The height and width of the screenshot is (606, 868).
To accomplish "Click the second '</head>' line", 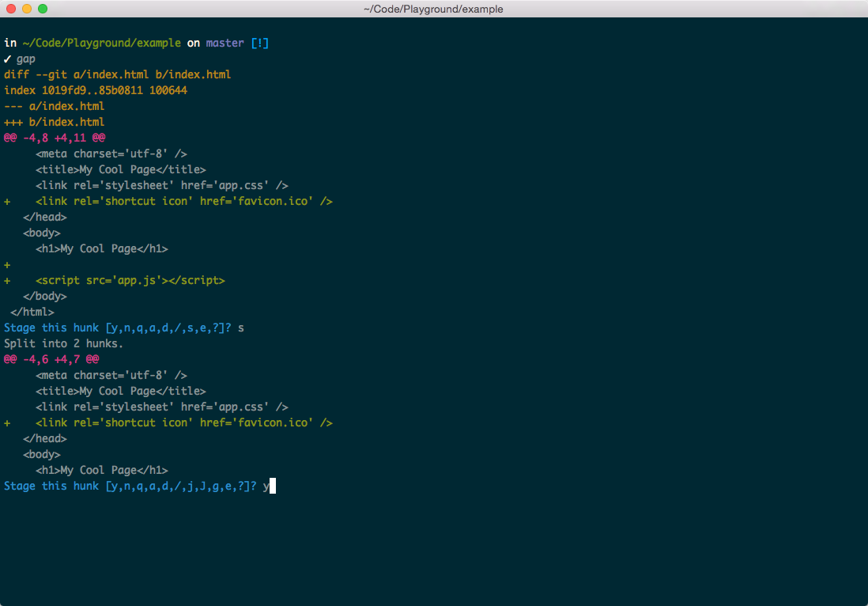I will pos(45,439).
